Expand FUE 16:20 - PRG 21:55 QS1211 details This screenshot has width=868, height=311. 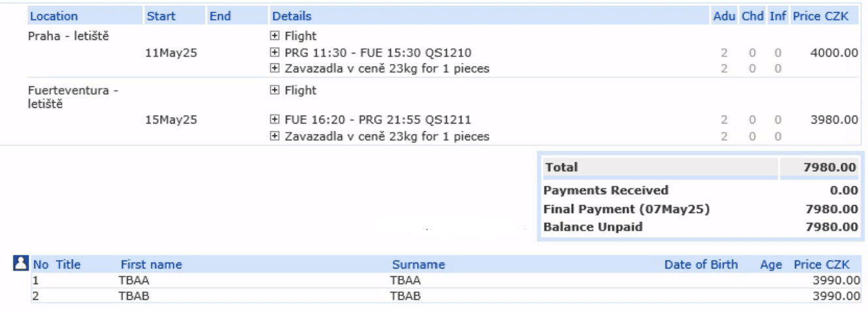point(275,120)
